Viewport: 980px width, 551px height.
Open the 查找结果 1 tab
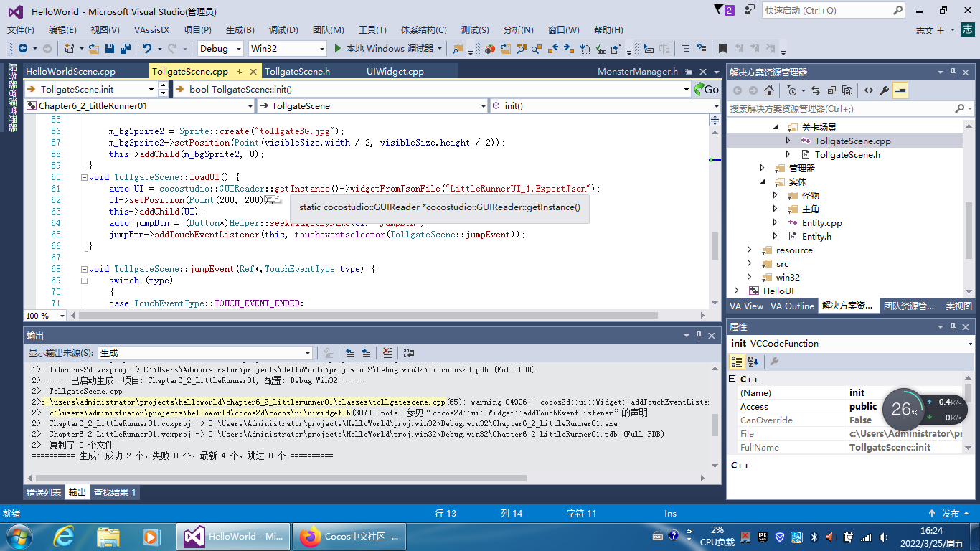pos(115,492)
